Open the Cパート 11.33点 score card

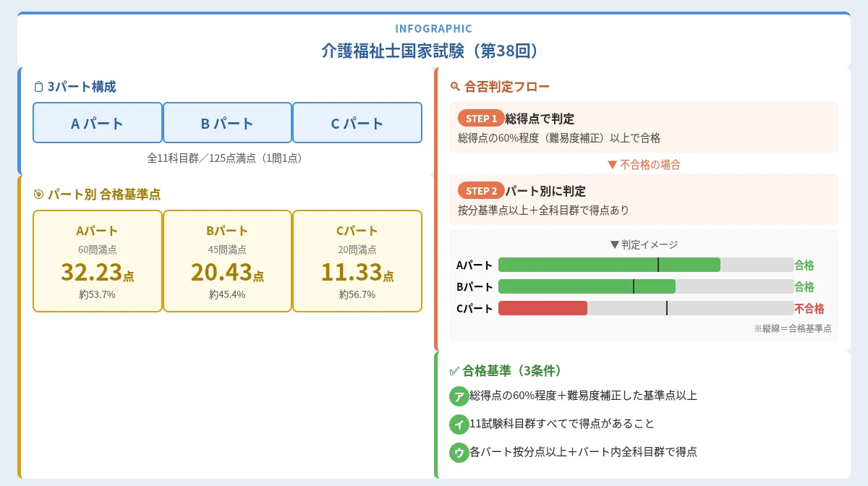(357, 261)
